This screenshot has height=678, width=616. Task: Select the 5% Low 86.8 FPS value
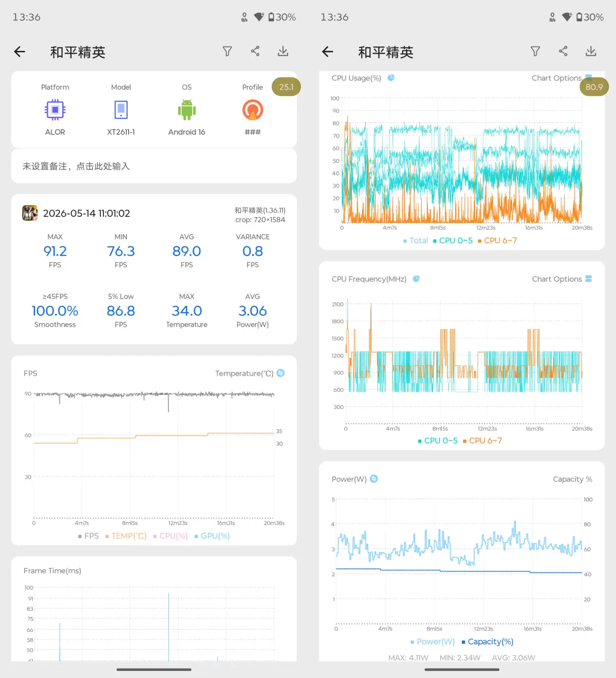pyautogui.click(x=121, y=311)
